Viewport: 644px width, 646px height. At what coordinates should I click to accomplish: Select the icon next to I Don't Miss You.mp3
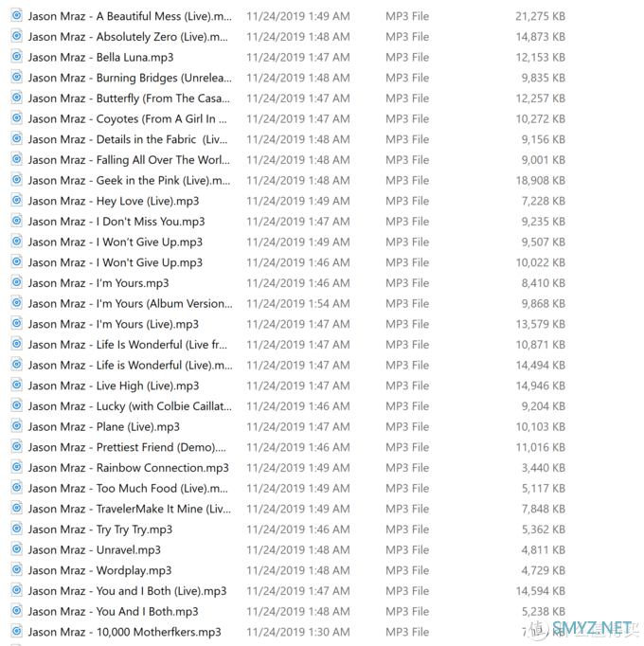(16, 221)
